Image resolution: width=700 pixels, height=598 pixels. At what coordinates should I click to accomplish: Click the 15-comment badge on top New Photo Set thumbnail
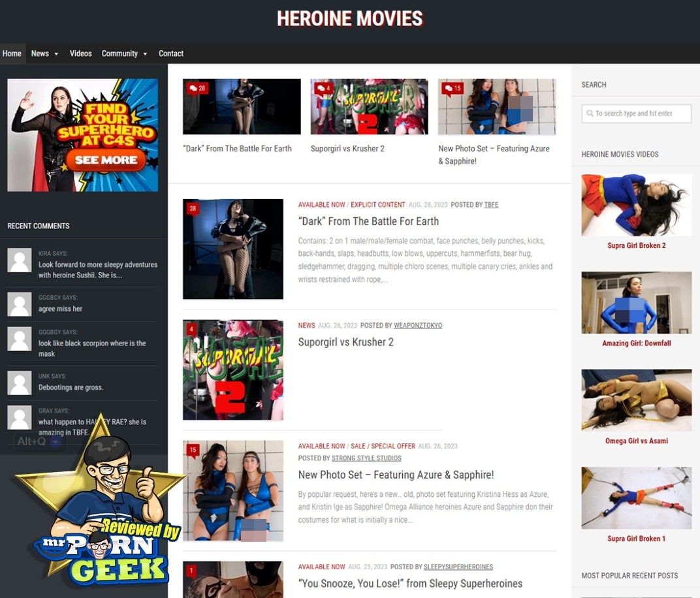(451, 88)
